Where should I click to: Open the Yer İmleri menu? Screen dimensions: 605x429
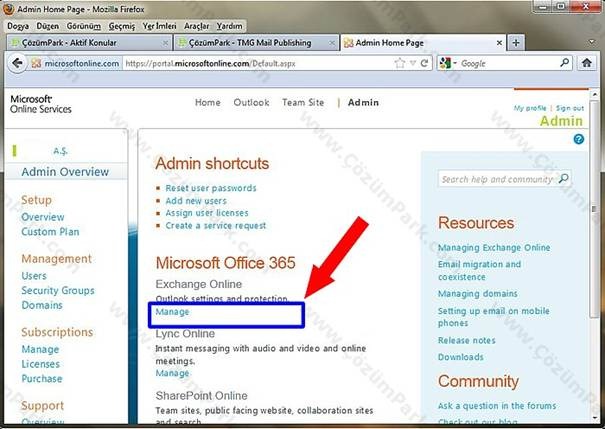click(159, 26)
